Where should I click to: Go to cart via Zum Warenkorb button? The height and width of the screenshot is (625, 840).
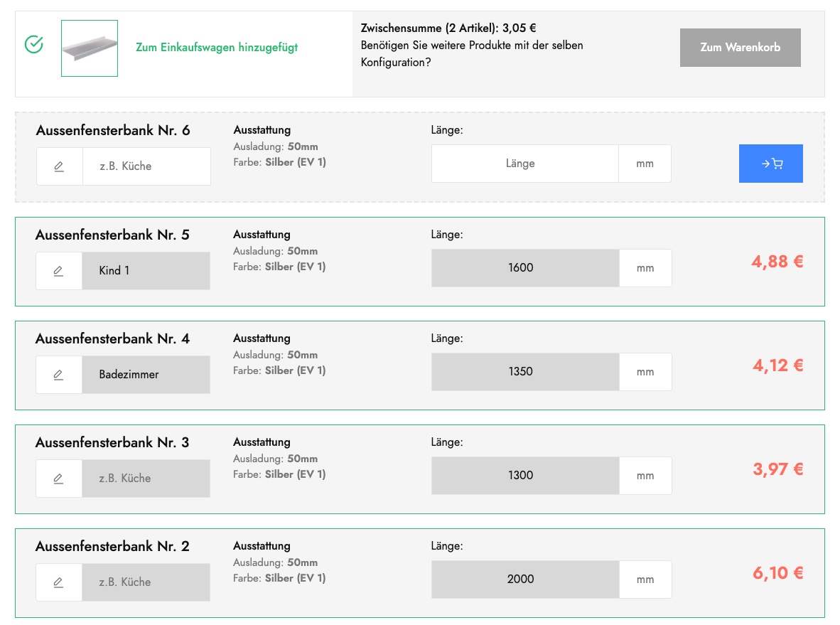pyautogui.click(x=741, y=48)
